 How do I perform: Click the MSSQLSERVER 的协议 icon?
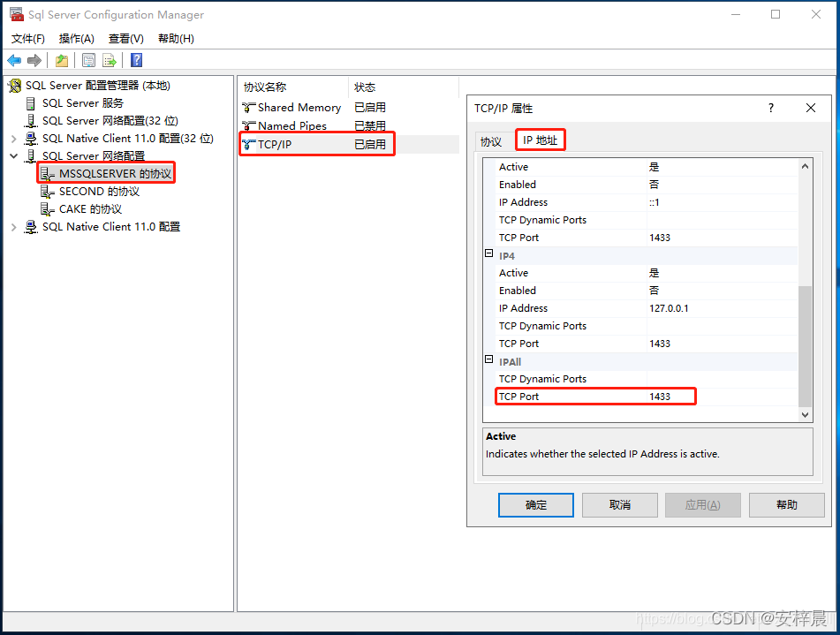[48, 174]
